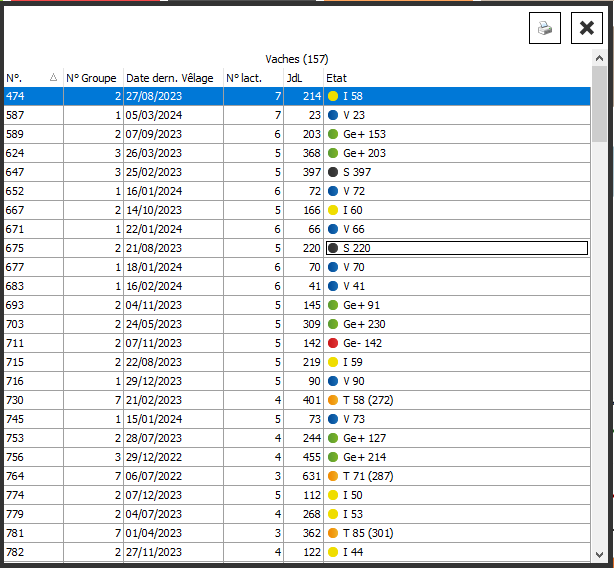Click the N° Groupe column header
The width and height of the screenshot is (614, 568).
pos(92,78)
